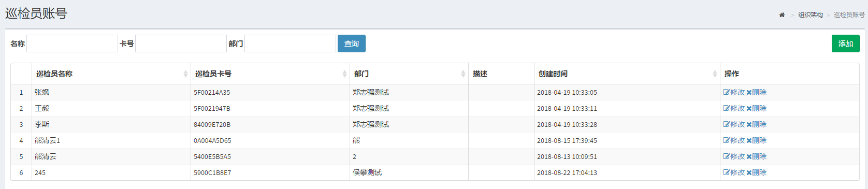
Task: Sort table by 部门 column
Action: pos(409,74)
